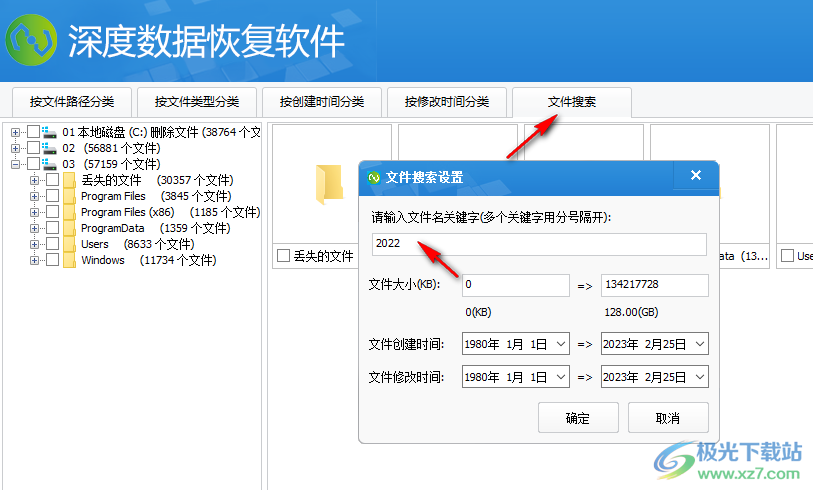Click drive icon for 02 entry
813x490 pixels.
(49, 148)
